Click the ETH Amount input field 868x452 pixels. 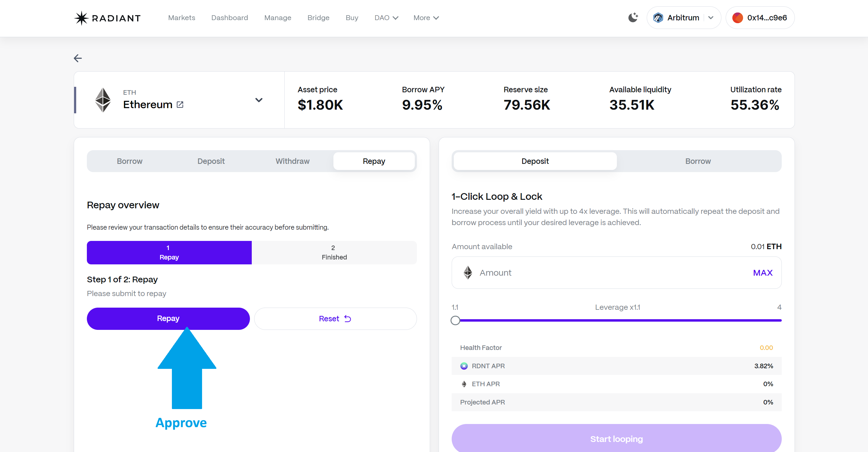(x=607, y=273)
